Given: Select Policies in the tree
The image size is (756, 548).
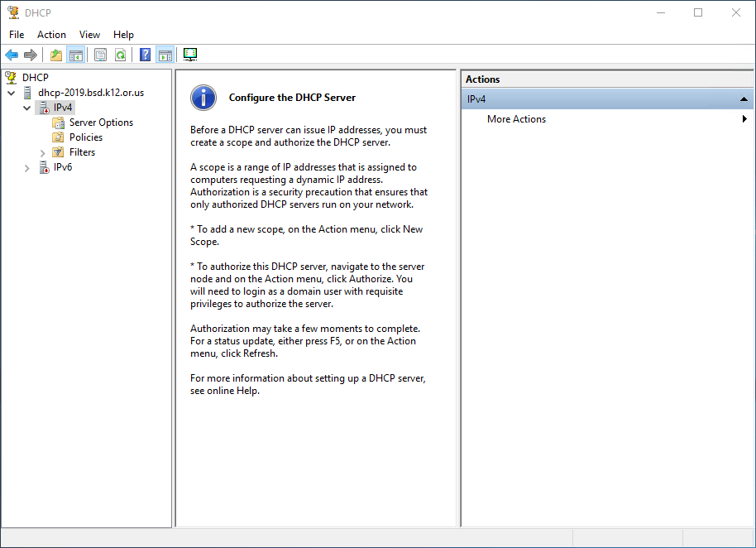Looking at the screenshot, I should [x=86, y=137].
